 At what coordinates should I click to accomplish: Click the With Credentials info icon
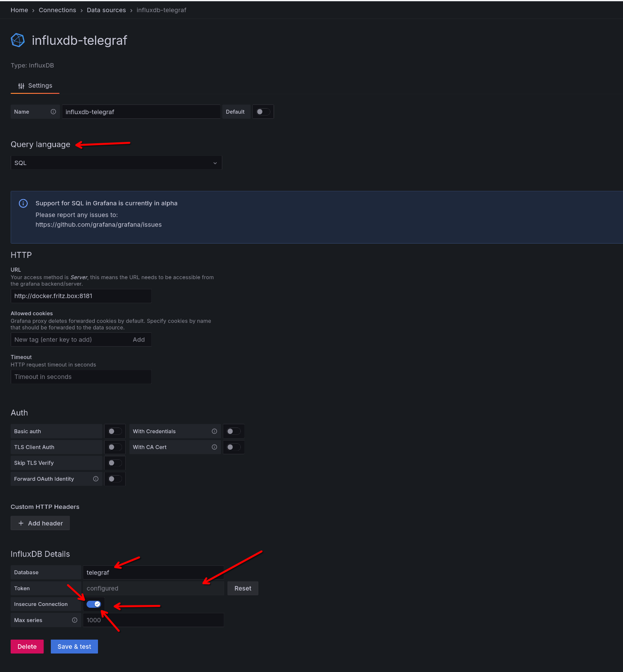click(214, 431)
